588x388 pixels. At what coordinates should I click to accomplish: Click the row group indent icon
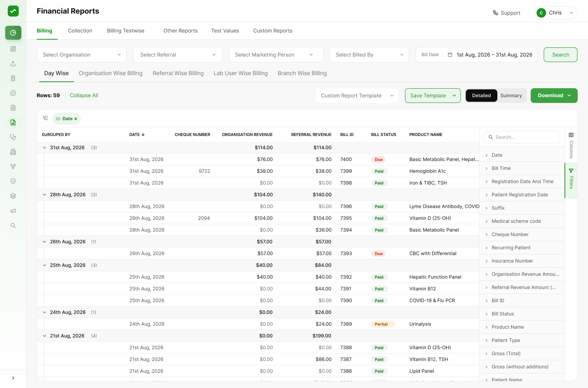coord(45,118)
